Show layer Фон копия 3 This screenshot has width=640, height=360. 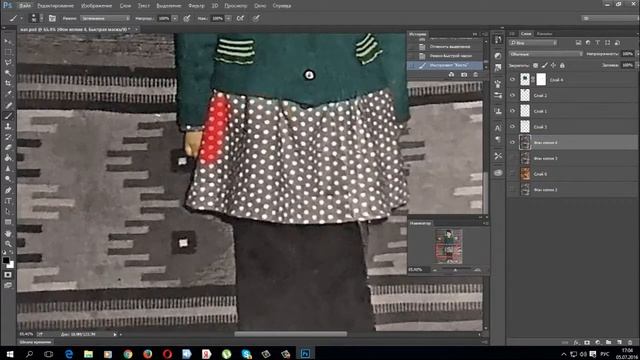tap(513, 158)
